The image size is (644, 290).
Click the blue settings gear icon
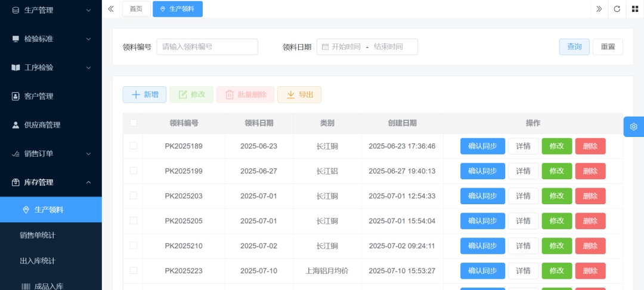click(633, 127)
